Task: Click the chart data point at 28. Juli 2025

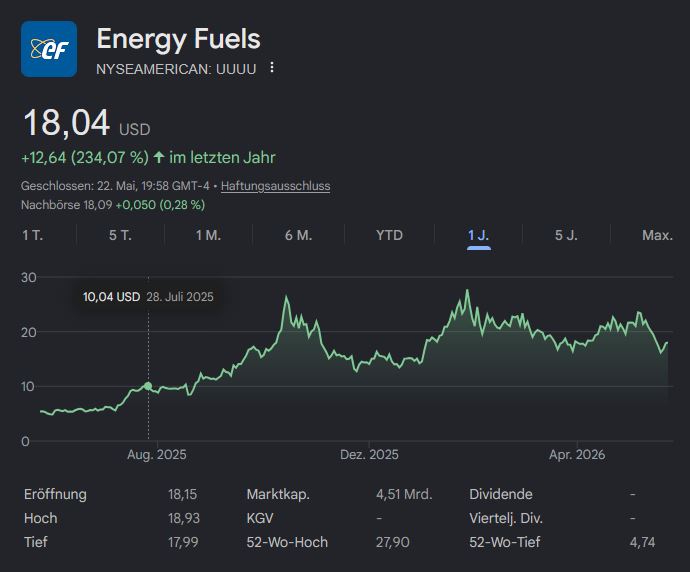Action: coord(148,386)
